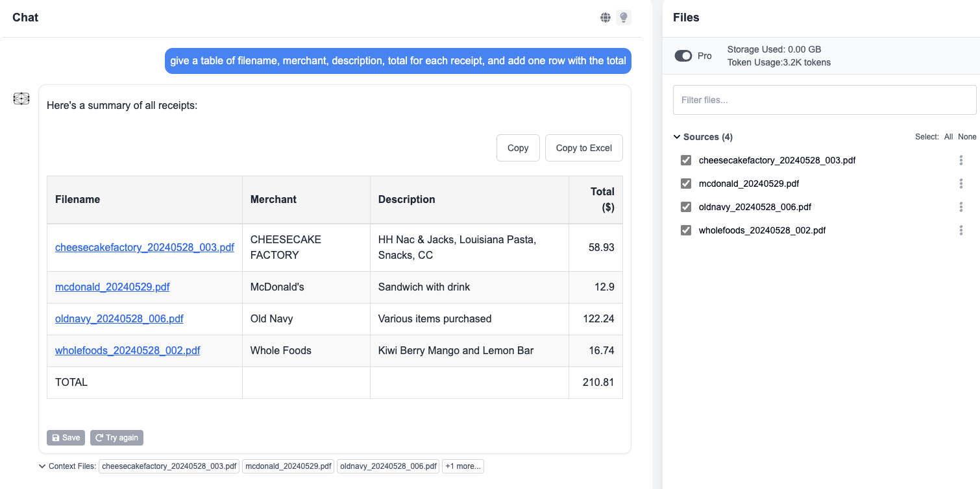Click oldnavy_20240528_006.pdf in Files panel
The height and width of the screenshot is (489, 980).
[755, 207]
